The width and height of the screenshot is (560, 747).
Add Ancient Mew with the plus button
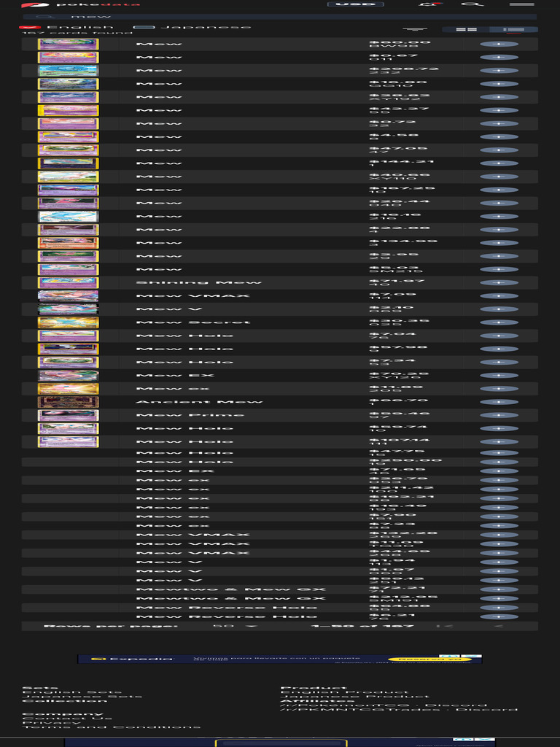[x=499, y=402]
